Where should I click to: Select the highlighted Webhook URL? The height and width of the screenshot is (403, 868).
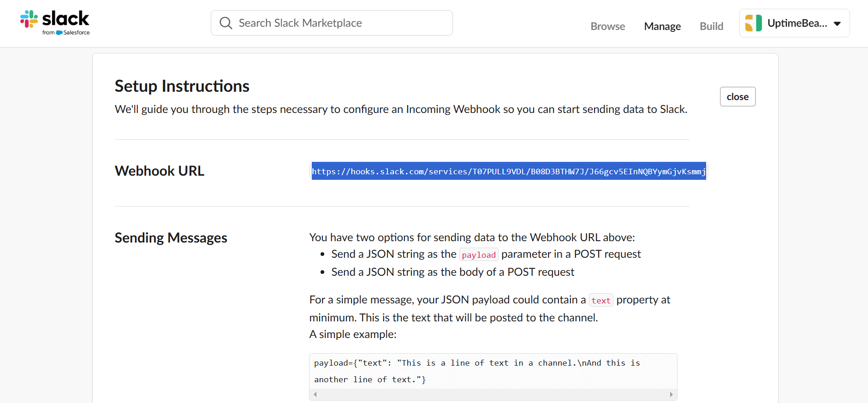[x=507, y=171]
